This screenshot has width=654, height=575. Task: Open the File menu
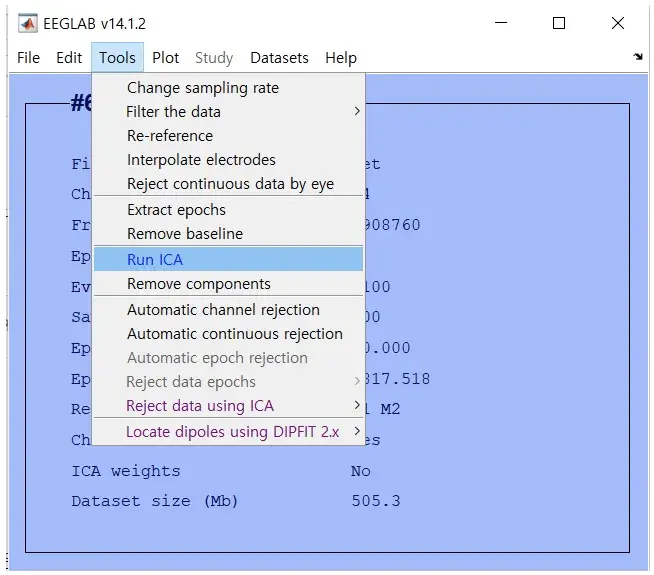point(28,58)
